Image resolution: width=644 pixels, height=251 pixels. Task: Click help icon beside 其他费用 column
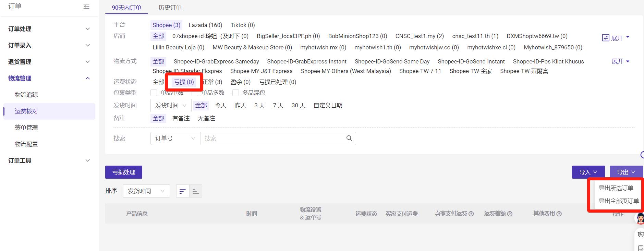559,214
